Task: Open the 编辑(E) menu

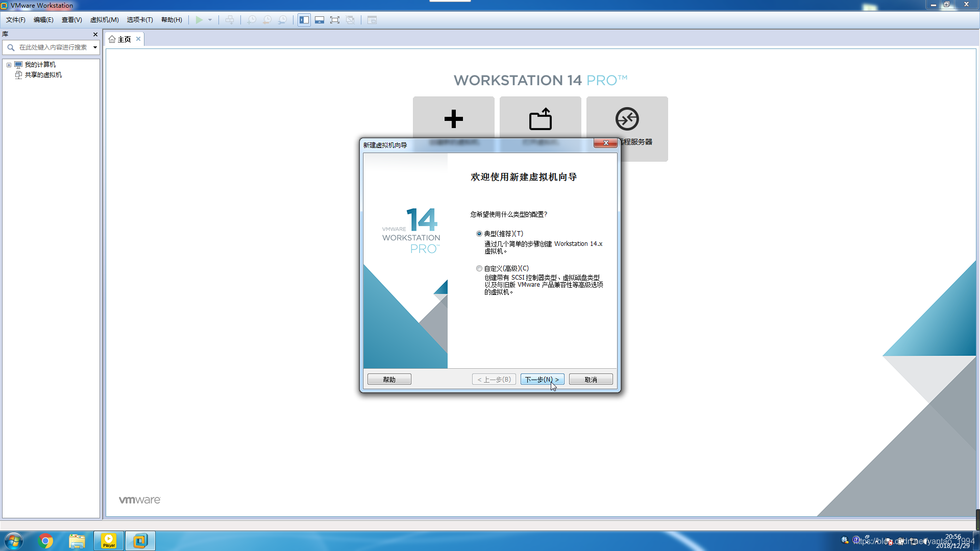Action: pos(43,20)
